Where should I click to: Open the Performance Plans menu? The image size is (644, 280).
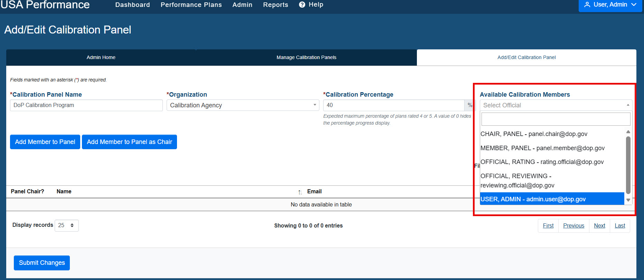pyautogui.click(x=191, y=5)
